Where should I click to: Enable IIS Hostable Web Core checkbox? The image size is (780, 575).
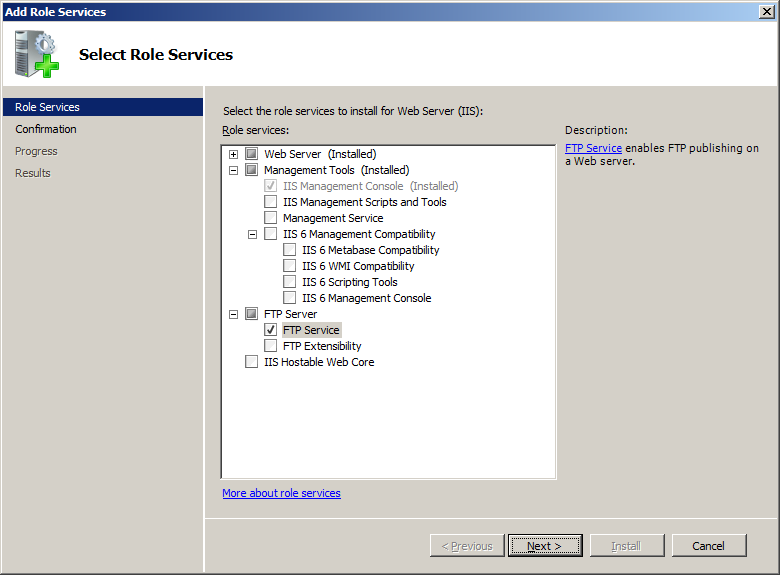click(x=252, y=362)
